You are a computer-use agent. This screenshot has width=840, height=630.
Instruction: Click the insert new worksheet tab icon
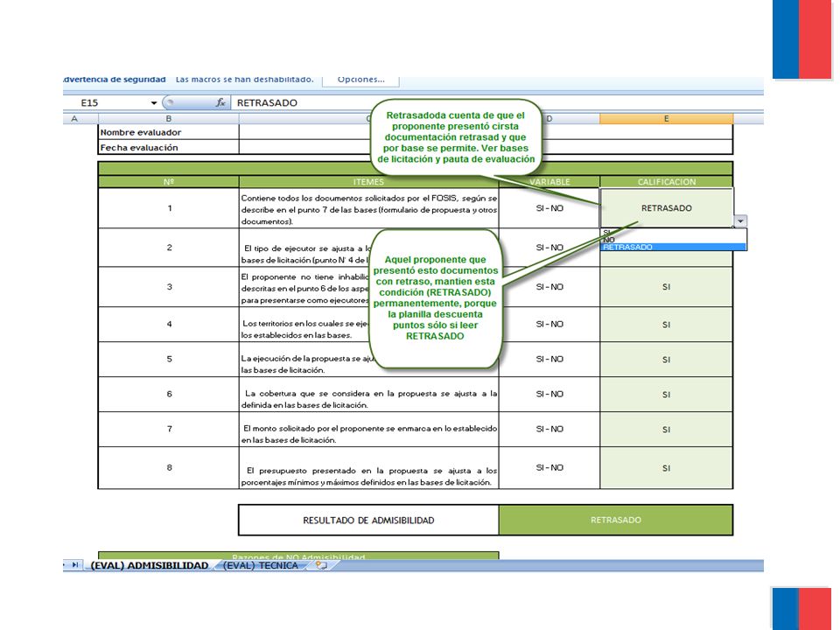[x=321, y=565]
